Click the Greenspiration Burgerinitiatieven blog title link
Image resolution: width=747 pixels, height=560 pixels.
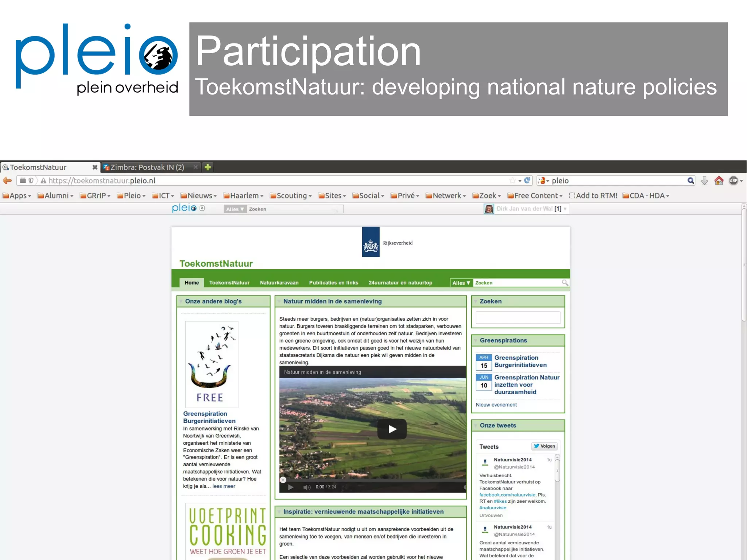[209, 417]
